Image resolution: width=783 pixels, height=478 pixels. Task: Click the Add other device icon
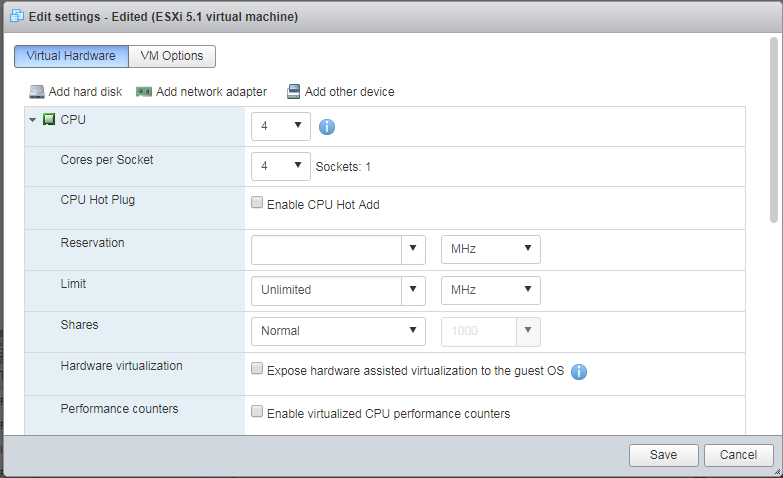pyautogui.click(x=294, y=92)
